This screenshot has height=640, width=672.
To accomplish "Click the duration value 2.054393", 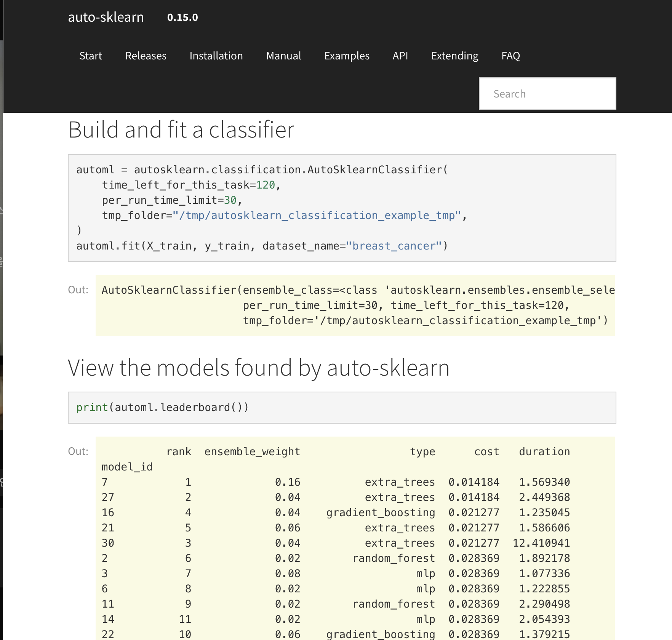I will pos(544,619).
